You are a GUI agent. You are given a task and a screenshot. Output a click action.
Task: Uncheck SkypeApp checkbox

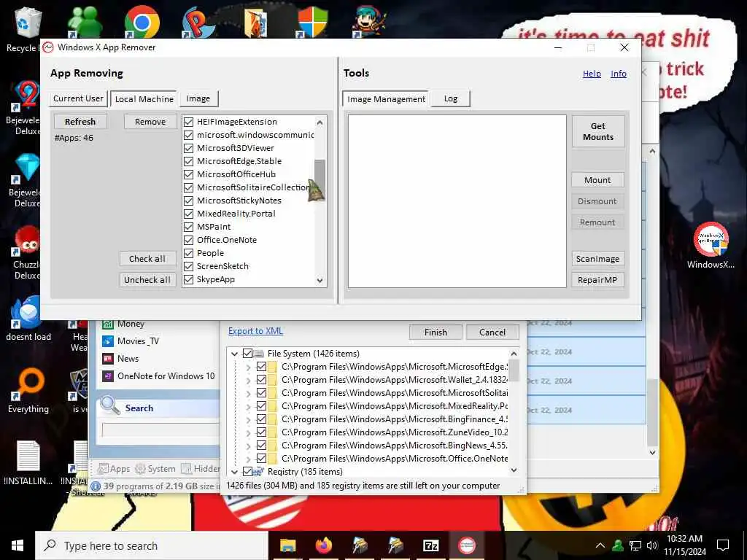189,279
